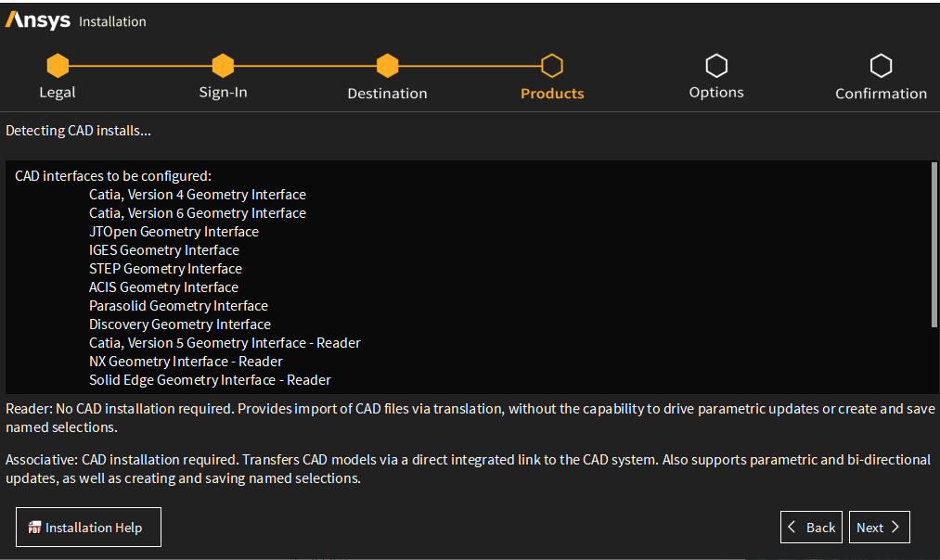Image resolution: width=940 pixels, height=560 pixels.
Task: Click the Legal step hexagon icon
Action: pos(58,66)
